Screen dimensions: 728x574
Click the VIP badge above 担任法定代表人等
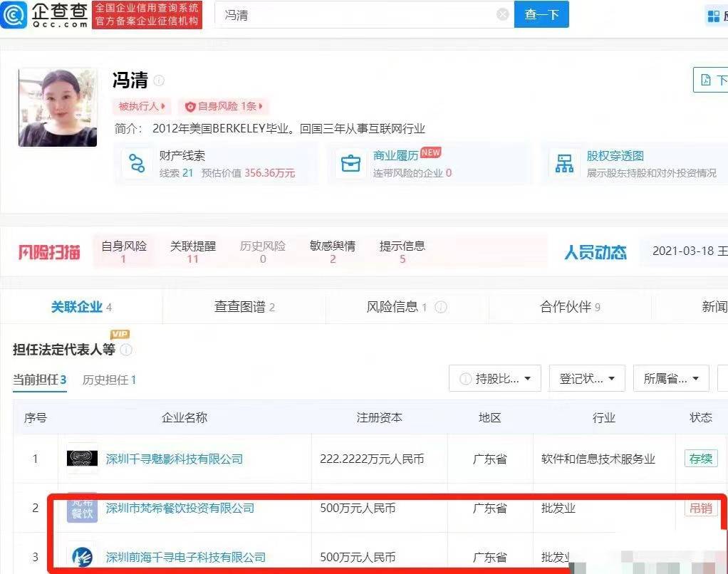(120, 334)
